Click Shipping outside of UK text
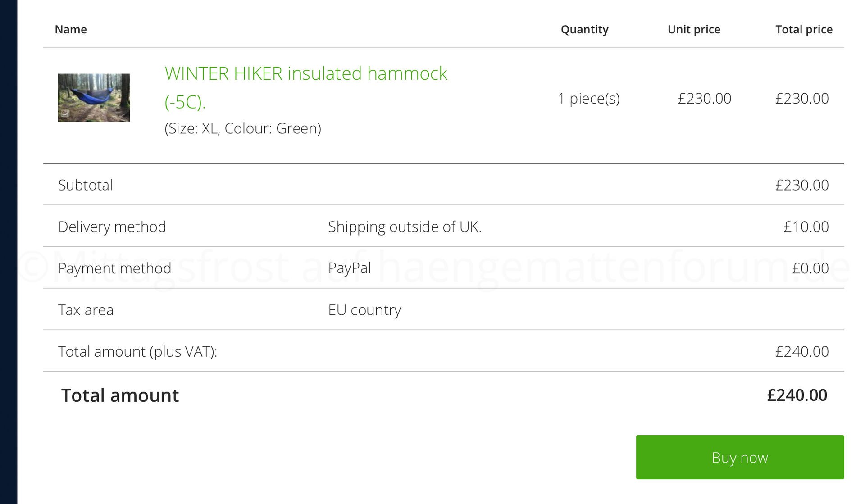The height and width of the screenshot is (504, 865). point(405,227)
